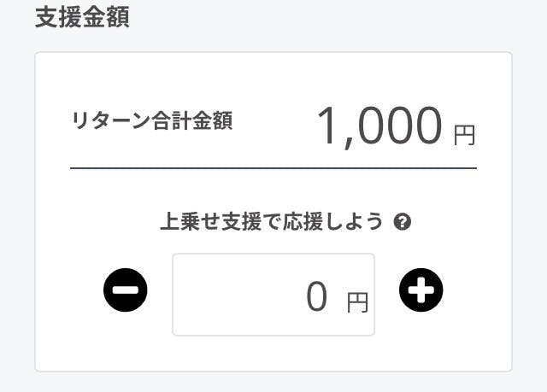
Task: Click the 上乗せ支援で応援しよう label text
Action: 272,222
